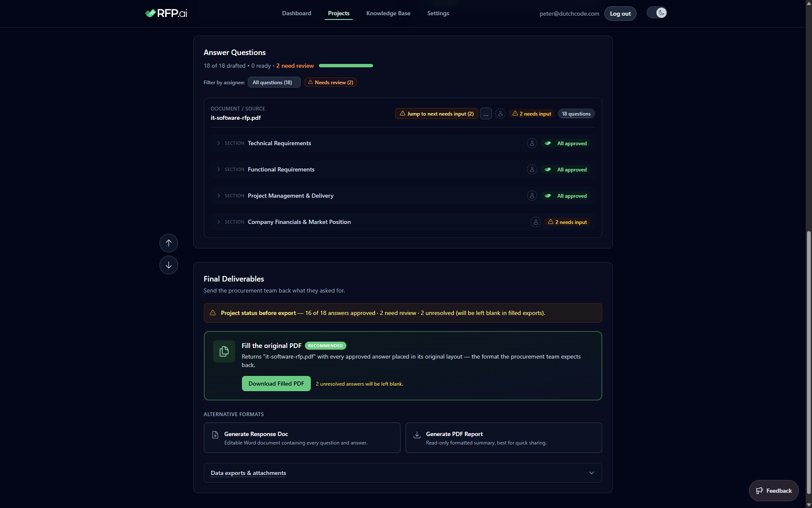This screenshot has width=812, height=508.
Task: Click the Final Deliverables heading
Action: [234, 279]
